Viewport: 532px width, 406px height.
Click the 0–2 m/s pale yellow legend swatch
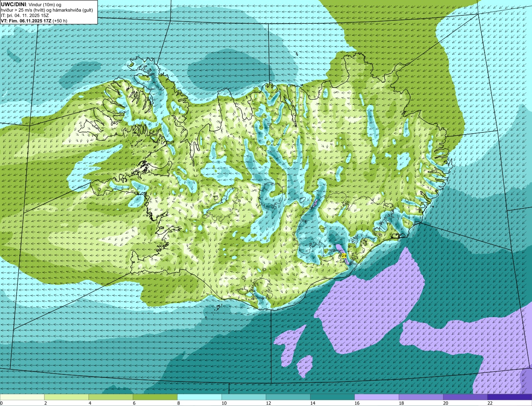pos(22,397)
